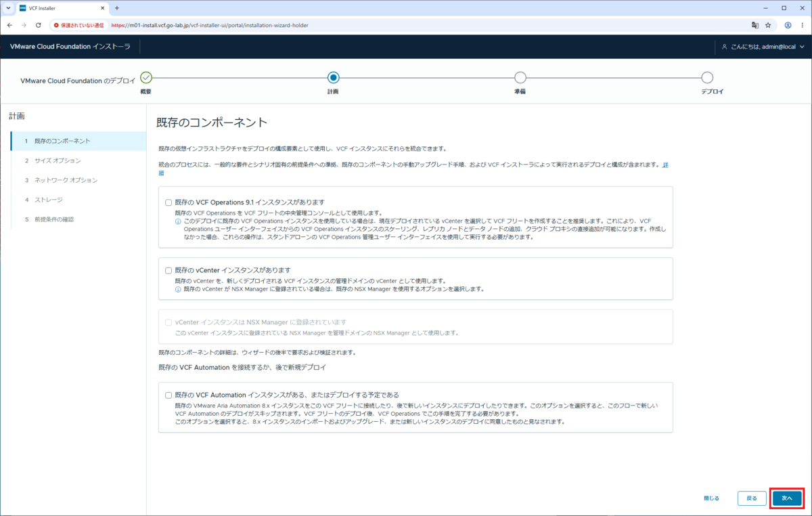Select 前提条件の確認 in the sidebar
This screenshot has width=812, height=516.
pos(78,219)
